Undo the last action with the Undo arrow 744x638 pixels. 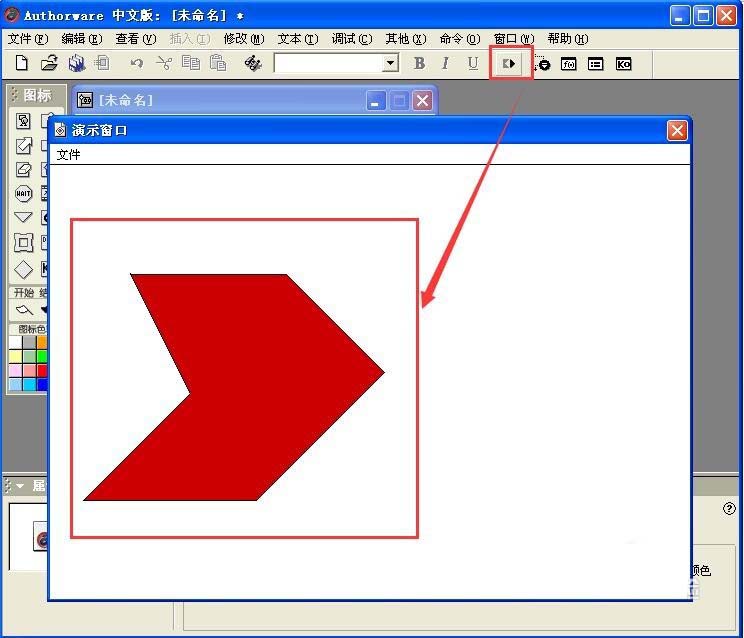[x=137, y=63]
